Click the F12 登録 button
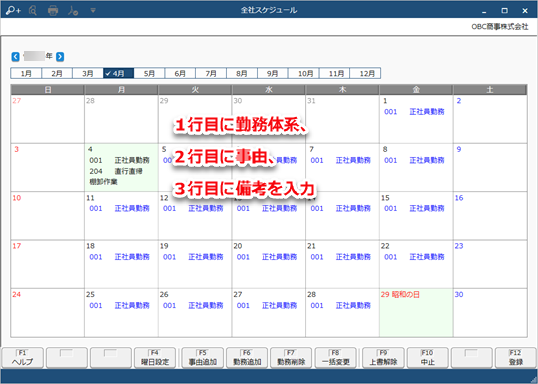Image resolution: width=538 pixels, height=384 pixels. point(516,358)
